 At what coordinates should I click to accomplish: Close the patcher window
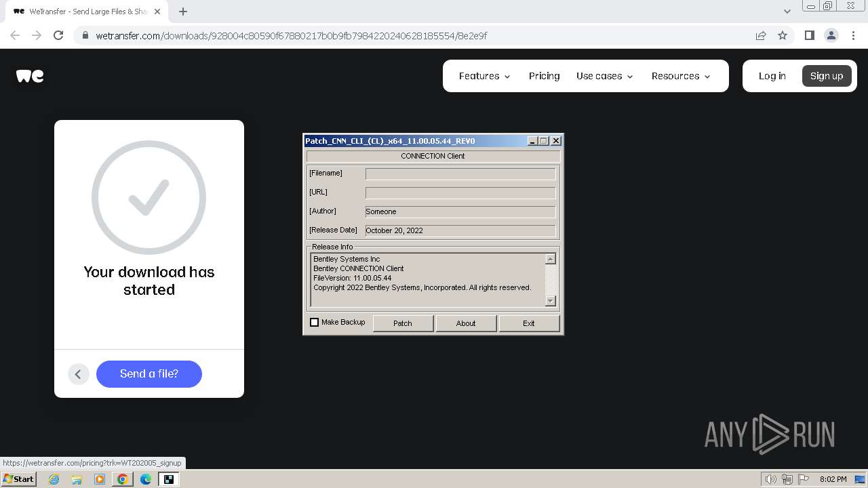[556, 141]
